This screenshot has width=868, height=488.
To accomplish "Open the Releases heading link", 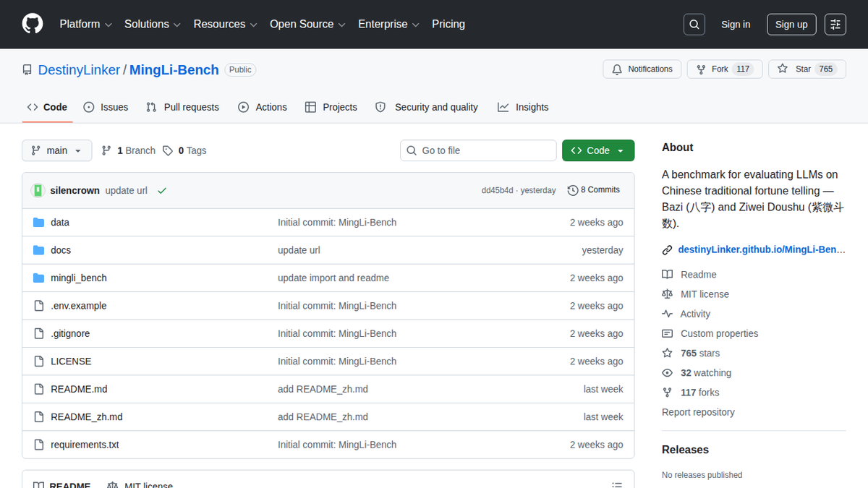I will [x=685, y=450].
